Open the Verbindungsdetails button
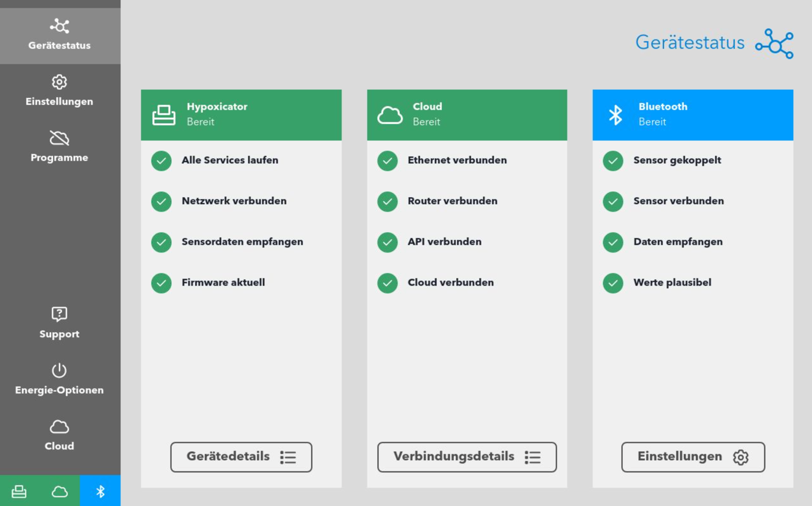The image size is (812, 506). (467, 457)
